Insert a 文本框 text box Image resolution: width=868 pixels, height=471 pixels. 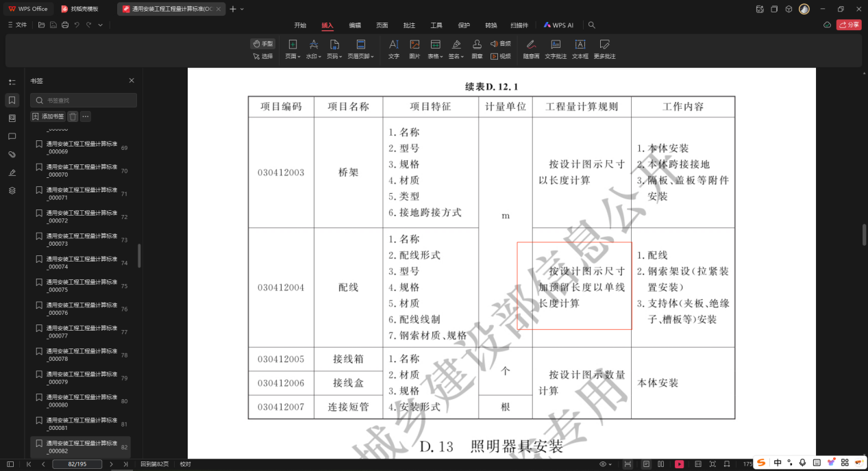point(580,49)
